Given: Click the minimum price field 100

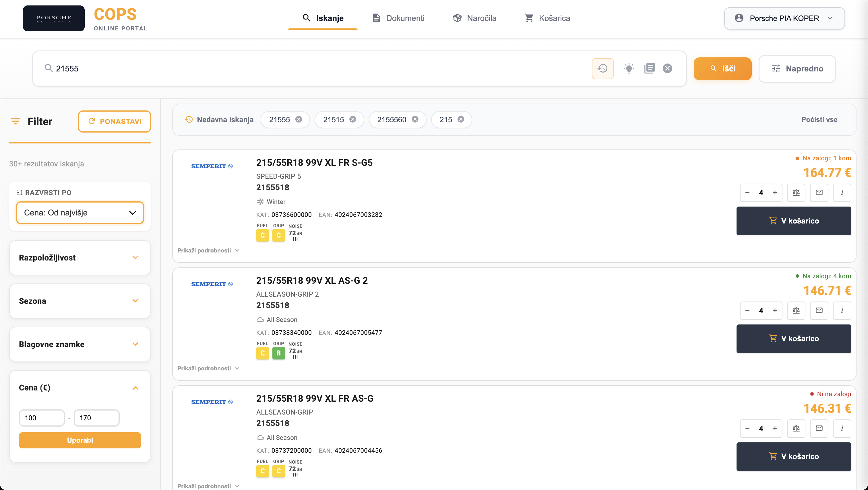Looking at the screenshot, I should click(42, 418).
